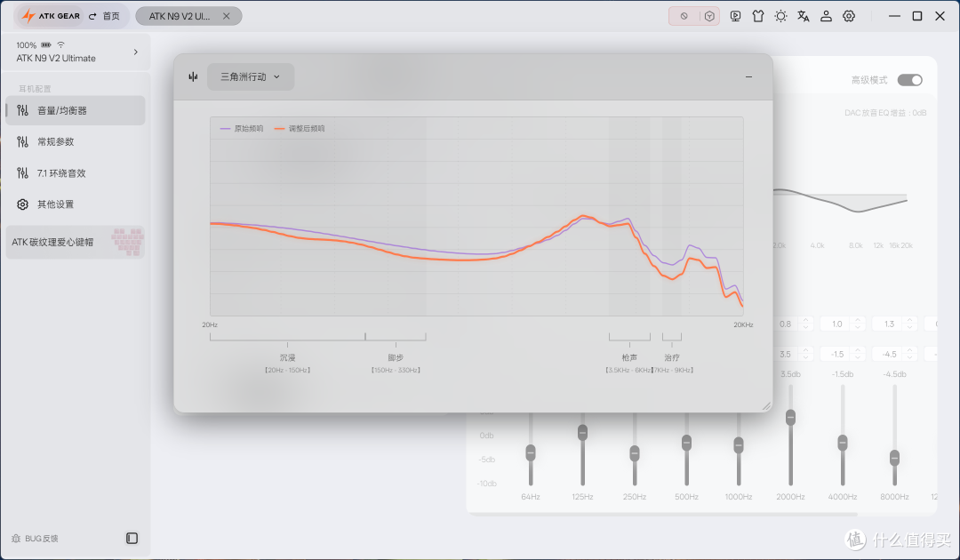
Task: Increase the 1.0 value stepper
Action: (x=858, y=321)
